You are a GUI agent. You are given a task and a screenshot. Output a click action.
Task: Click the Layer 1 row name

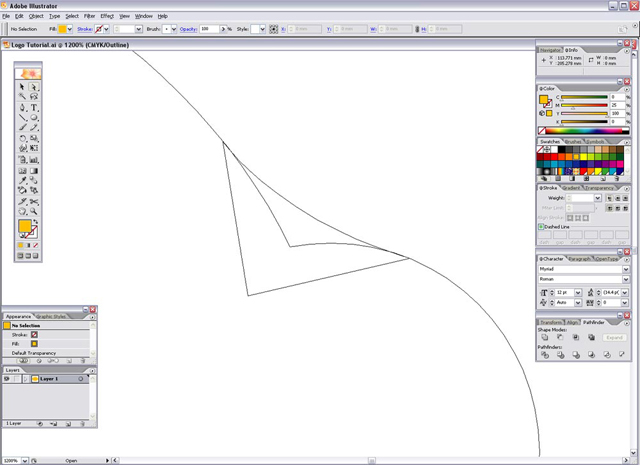coord(49,379)
